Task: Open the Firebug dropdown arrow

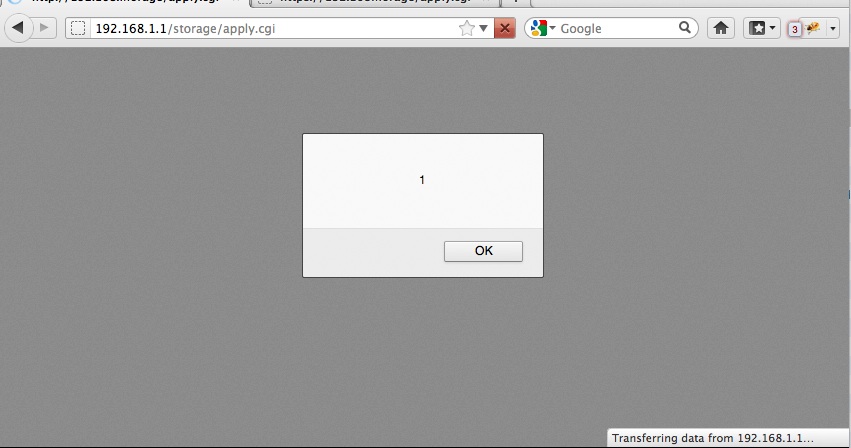Action: tap(833, 28)
